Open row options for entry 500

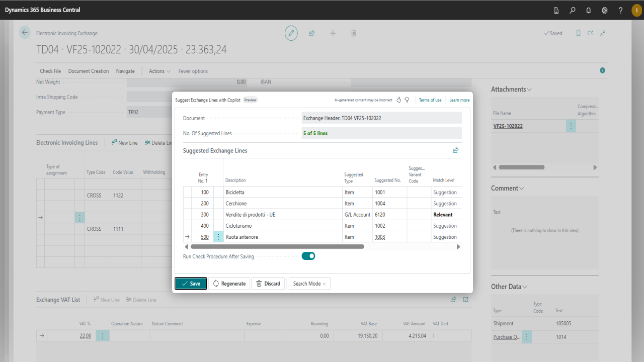click(x=218, y=237)
